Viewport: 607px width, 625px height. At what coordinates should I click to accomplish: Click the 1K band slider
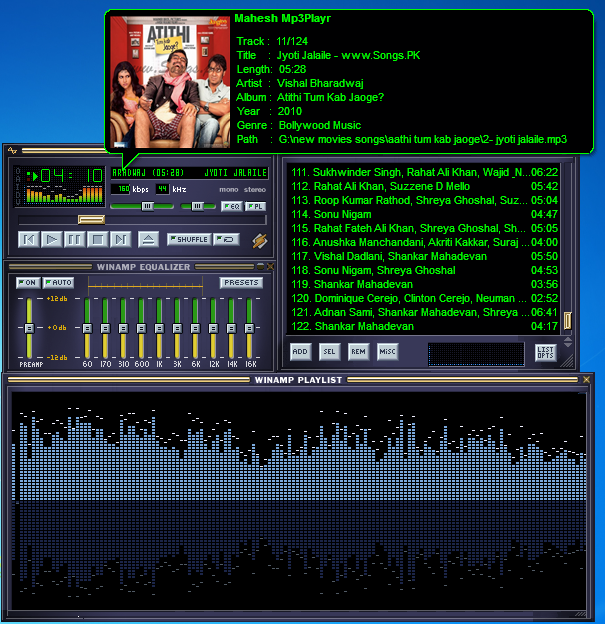159,328
